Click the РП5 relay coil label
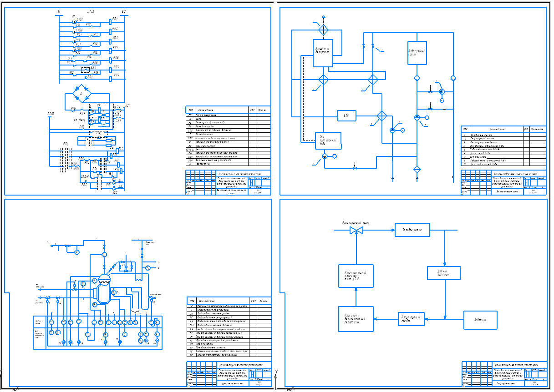This screenshot has height=392, width=554. (x=116, y=57)
